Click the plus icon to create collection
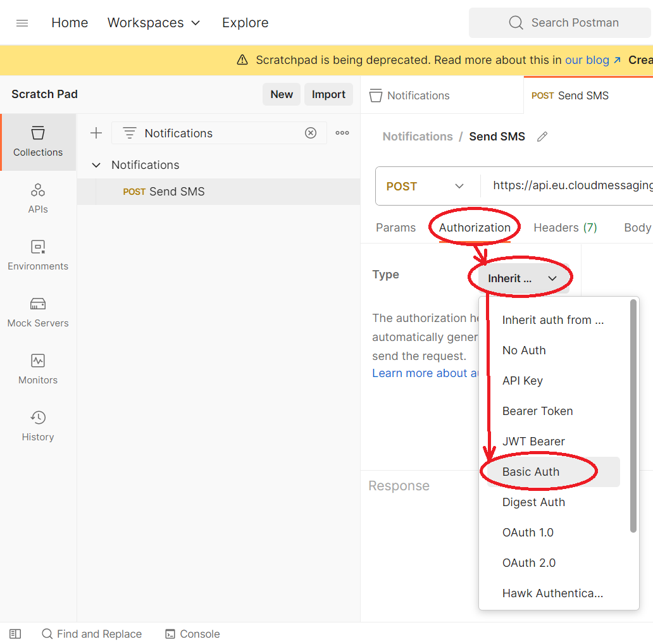Viewport: 653px width, 644px height. point(96,133)
